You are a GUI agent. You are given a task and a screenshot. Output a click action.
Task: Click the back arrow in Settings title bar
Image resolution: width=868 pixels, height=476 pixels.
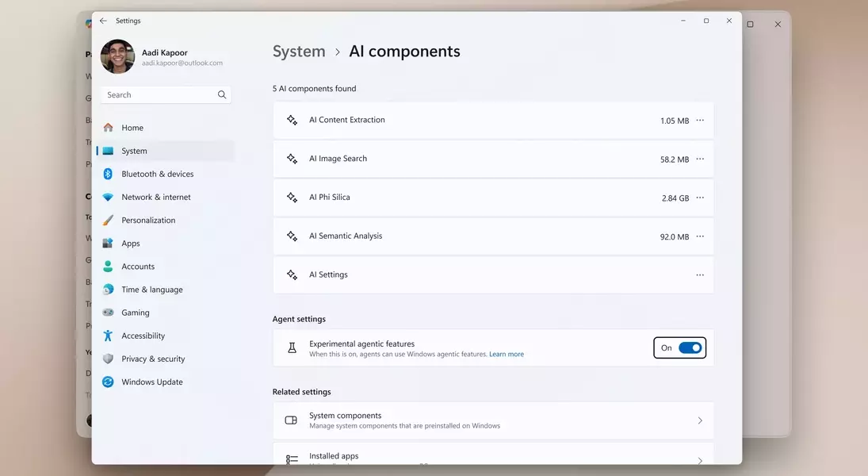(x=103, y=21)
